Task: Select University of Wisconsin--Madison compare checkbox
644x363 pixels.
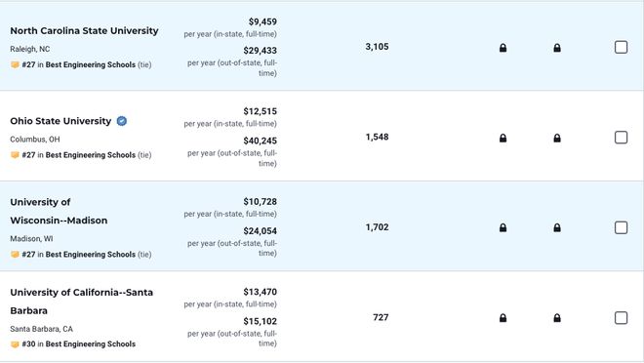Action: tap(621, 227)
